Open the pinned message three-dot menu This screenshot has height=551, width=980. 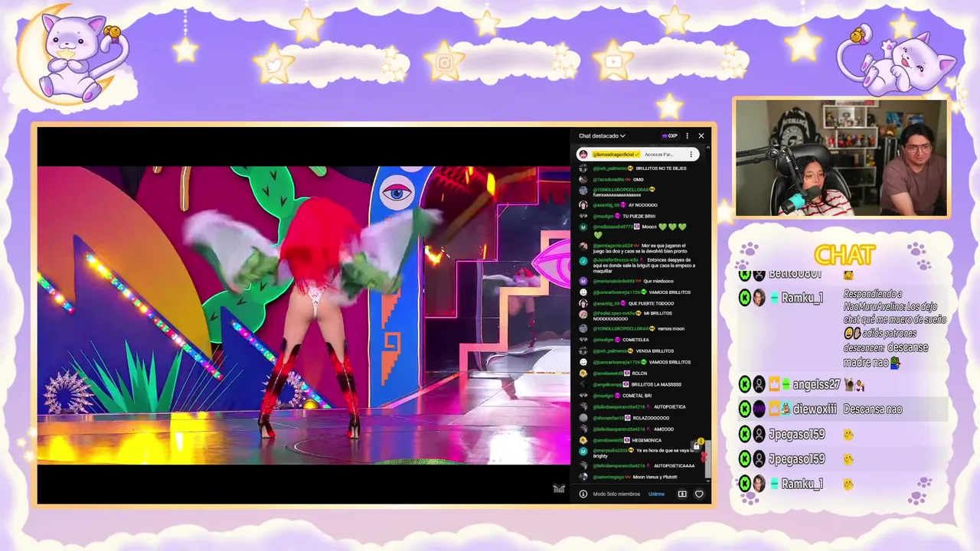pyautogui.click(x=691, y=155)
